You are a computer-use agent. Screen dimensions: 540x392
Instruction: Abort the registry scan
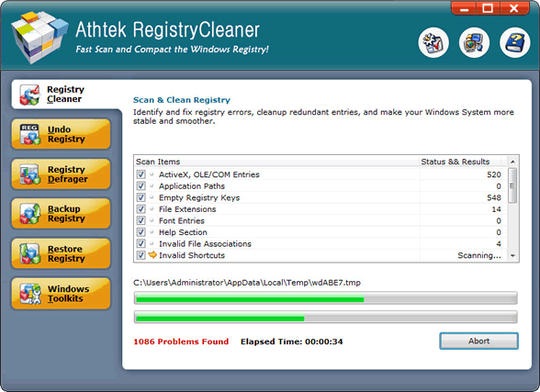tap(478, 342)
